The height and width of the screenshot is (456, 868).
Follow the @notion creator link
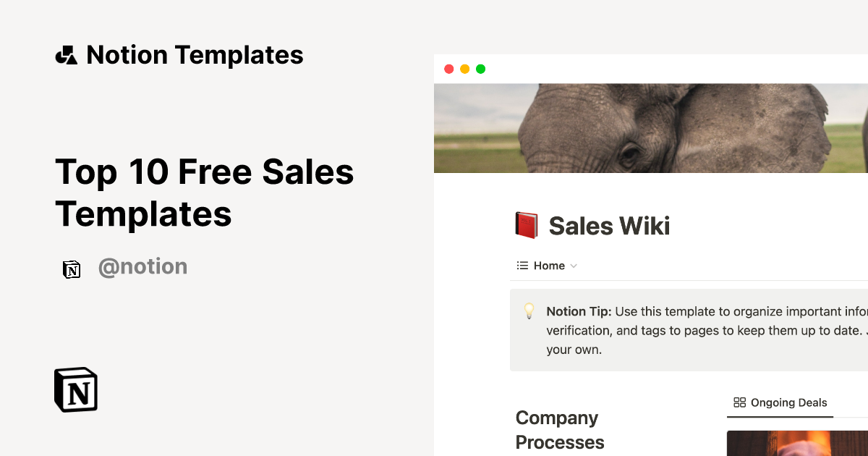coord(142,266)
